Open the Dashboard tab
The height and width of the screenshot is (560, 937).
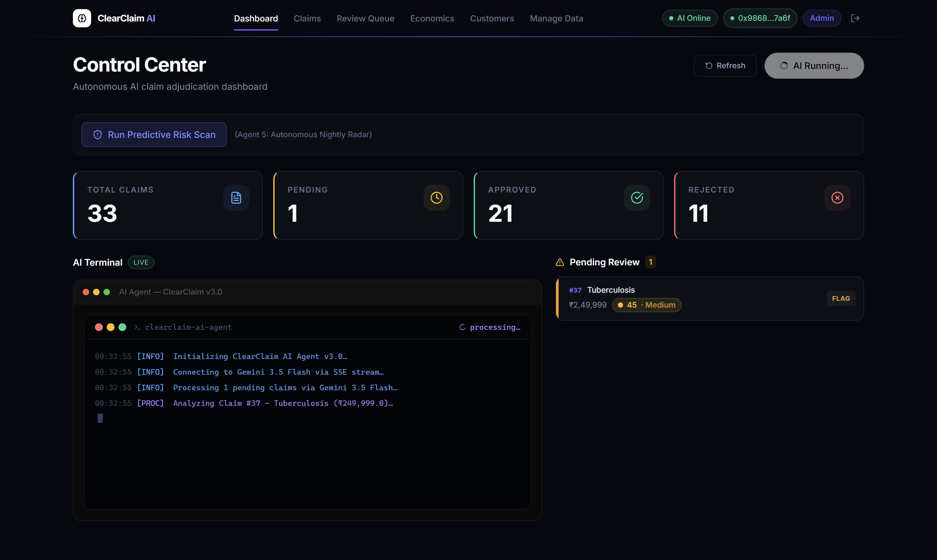point(256,19)
